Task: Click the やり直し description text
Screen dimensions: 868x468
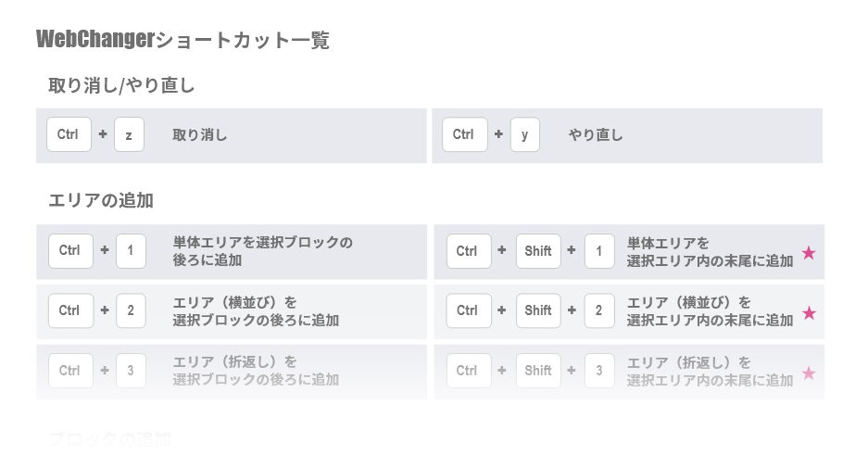Action: pyautogui.click(x=596, y=135)
